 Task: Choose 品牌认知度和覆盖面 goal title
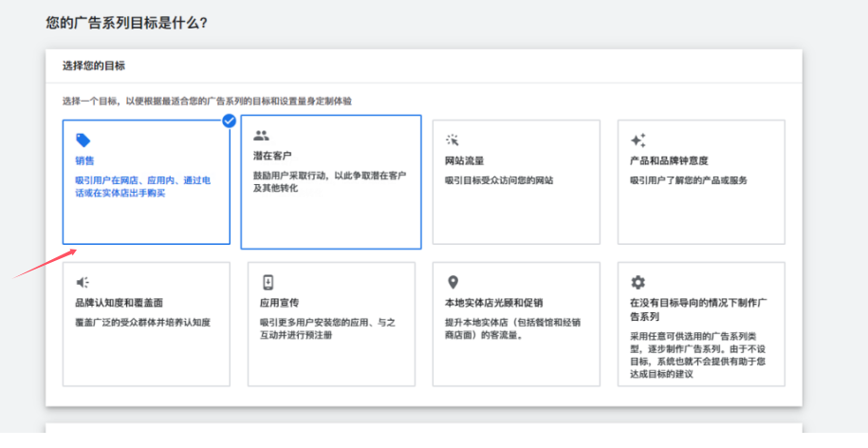pyautogui.click(x=119, y=303)
